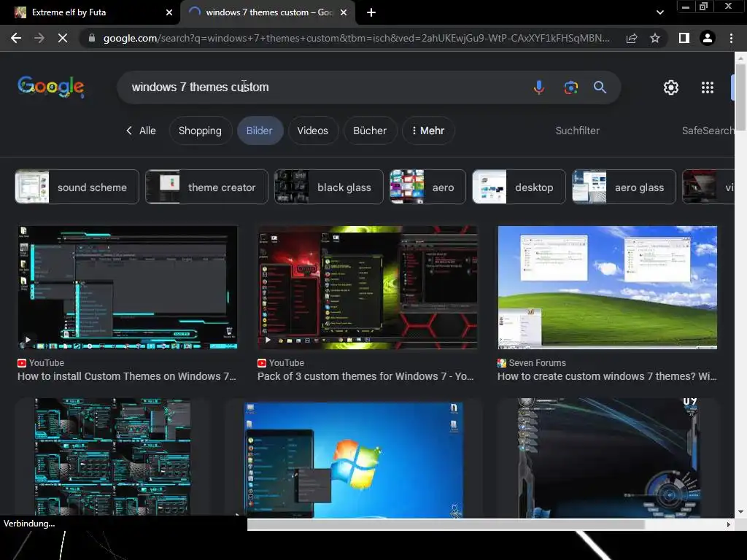Filter by aero chip

(x=427, y=187)
